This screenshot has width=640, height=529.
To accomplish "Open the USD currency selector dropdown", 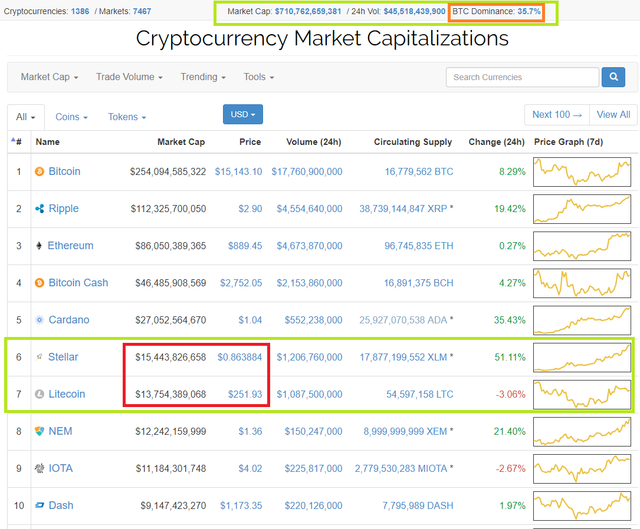I will 243,114.
